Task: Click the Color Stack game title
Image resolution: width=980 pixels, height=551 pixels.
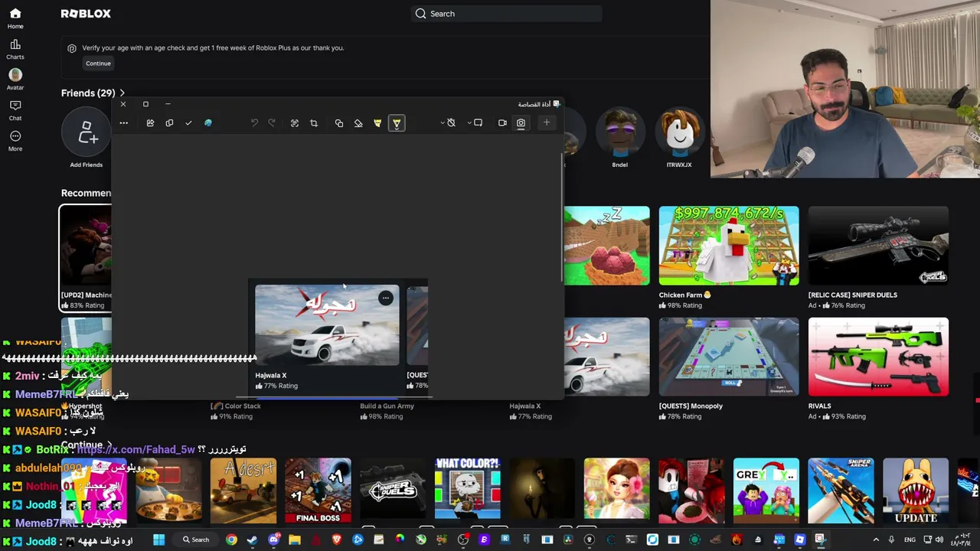Action: pos(237,406)
